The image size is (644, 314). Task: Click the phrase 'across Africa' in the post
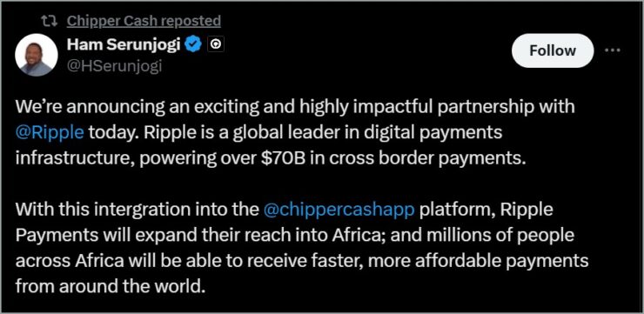(64, 261)
